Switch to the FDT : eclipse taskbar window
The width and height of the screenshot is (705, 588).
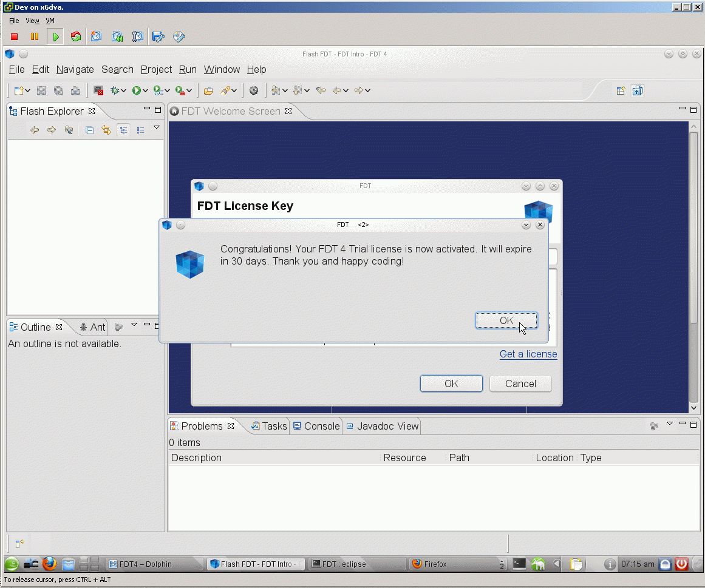coord(357,564)
